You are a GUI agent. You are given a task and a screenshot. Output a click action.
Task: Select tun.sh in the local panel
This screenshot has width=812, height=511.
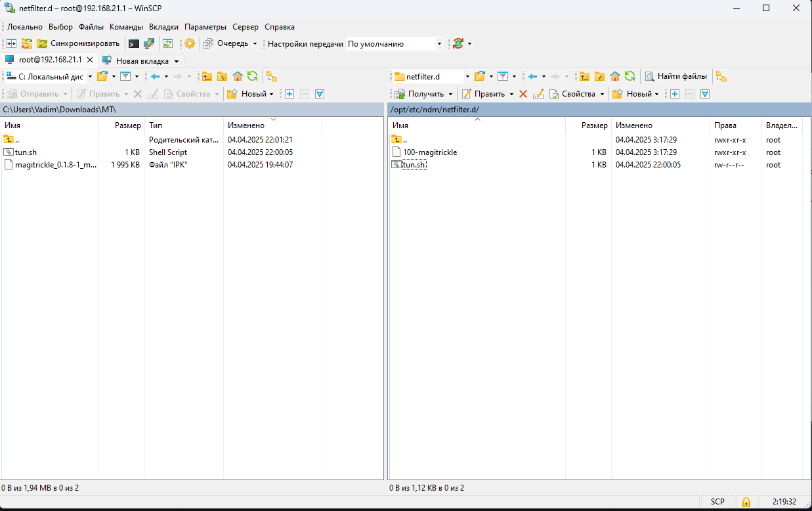coord(26,152)
